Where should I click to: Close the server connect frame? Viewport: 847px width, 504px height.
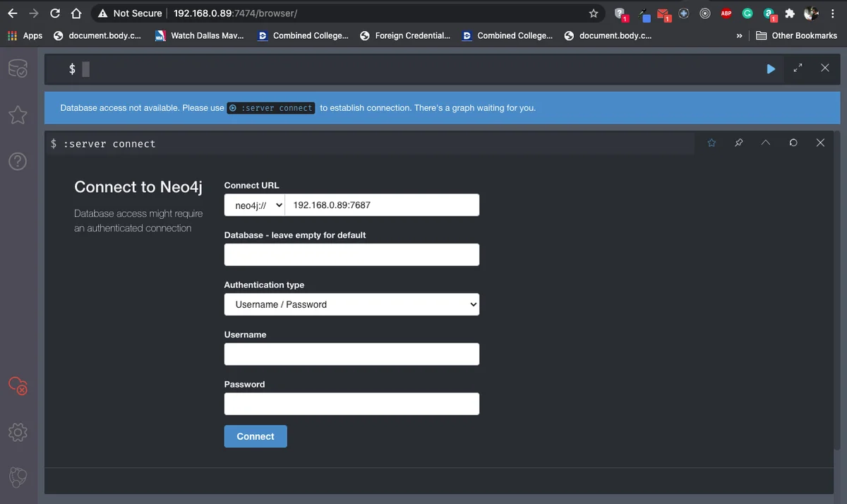click(x=820, y=143)
